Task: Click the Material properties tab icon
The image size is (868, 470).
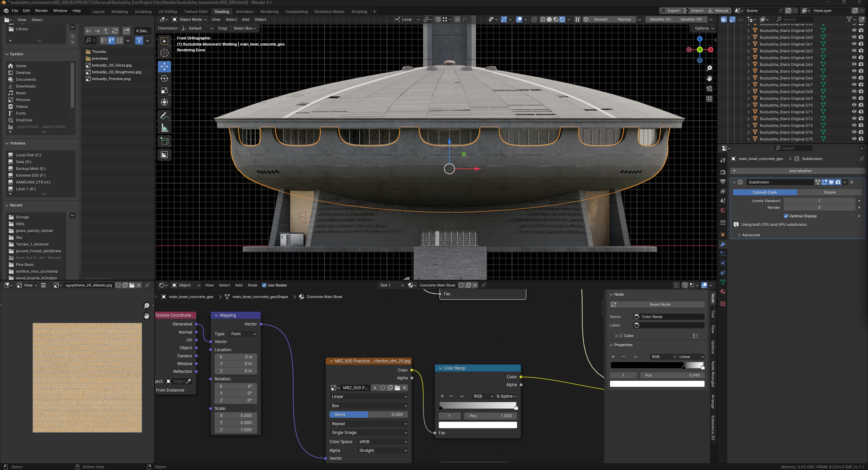Action: tap(723, 292)
